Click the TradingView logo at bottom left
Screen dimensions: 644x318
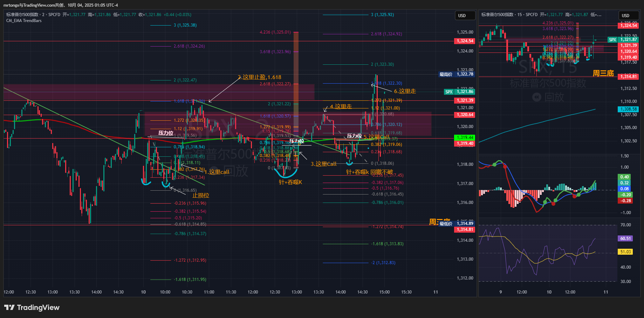tap(32, 308)
